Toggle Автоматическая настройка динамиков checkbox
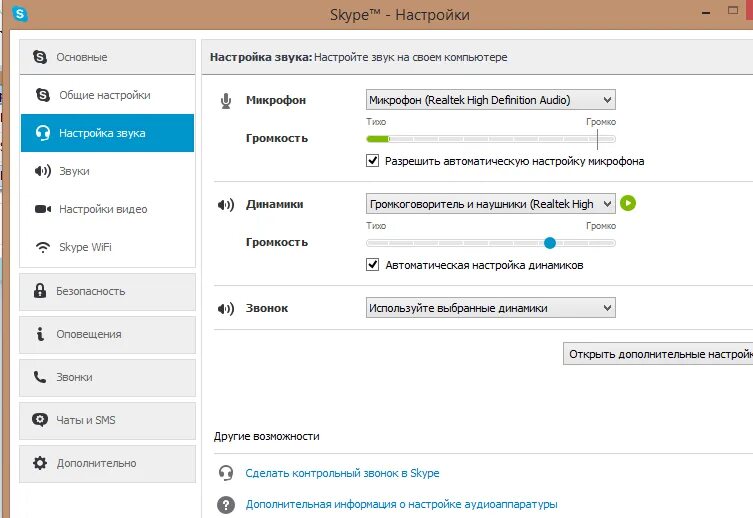This screenshot has height=518, width=753. tap(373, 265)
